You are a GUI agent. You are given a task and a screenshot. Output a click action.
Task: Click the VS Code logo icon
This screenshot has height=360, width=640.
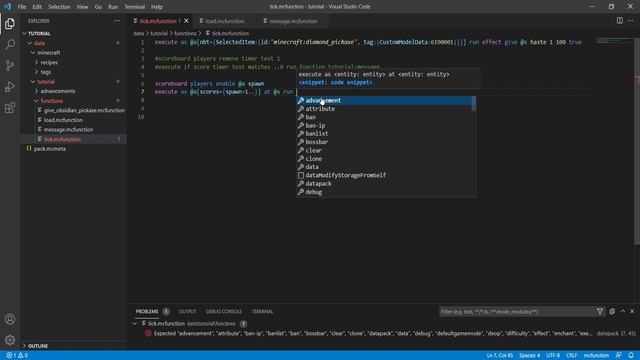(x=7, y=7)
